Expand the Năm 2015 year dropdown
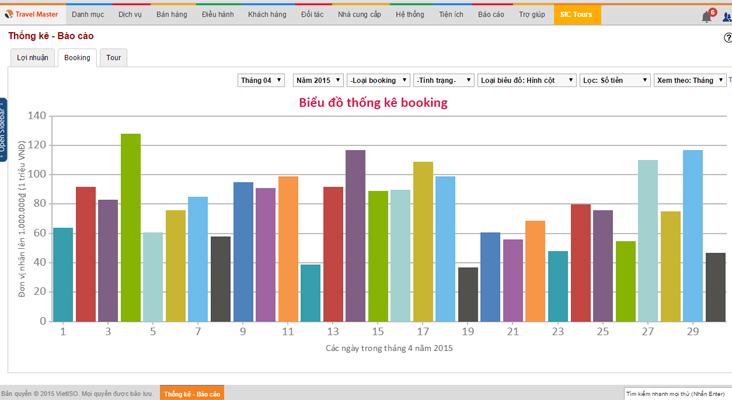Screen dimensions: 732x400 [317, 79]
